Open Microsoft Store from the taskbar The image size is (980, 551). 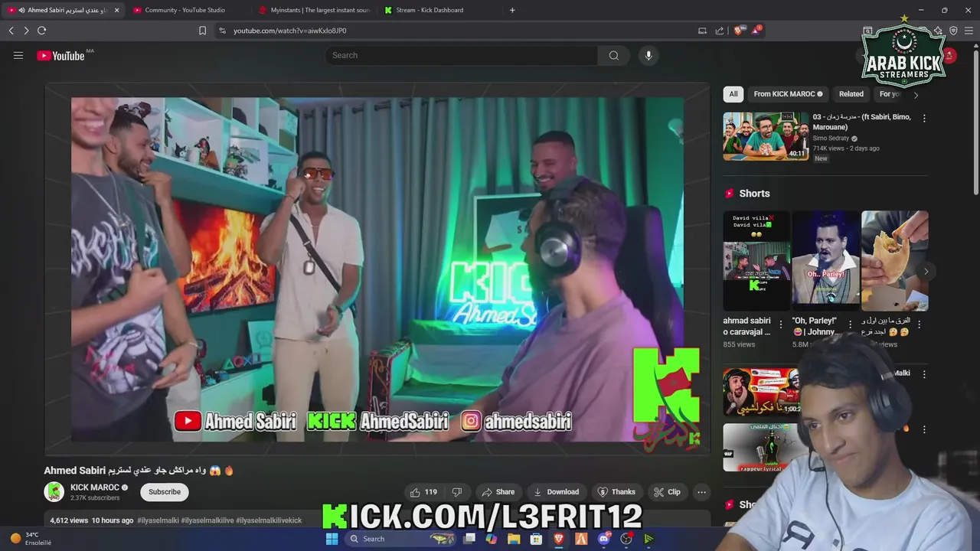pos(537,539)
